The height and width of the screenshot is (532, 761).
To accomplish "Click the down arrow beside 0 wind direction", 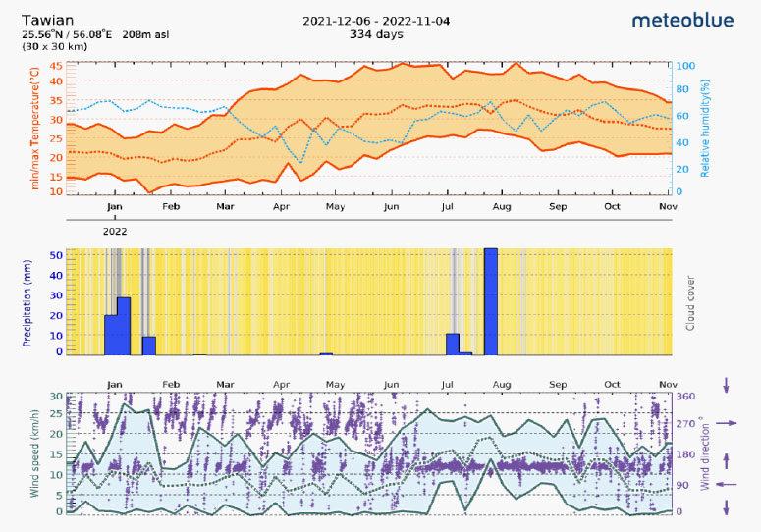I will click(727, 507).
